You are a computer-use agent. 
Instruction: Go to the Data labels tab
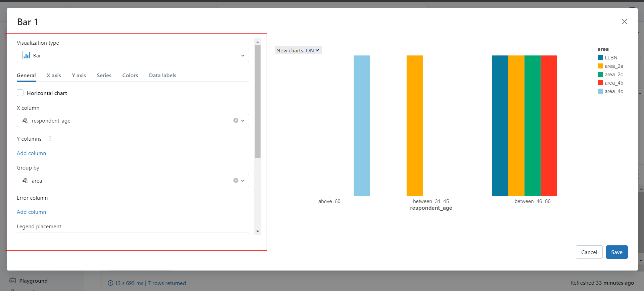pos(163,76)
